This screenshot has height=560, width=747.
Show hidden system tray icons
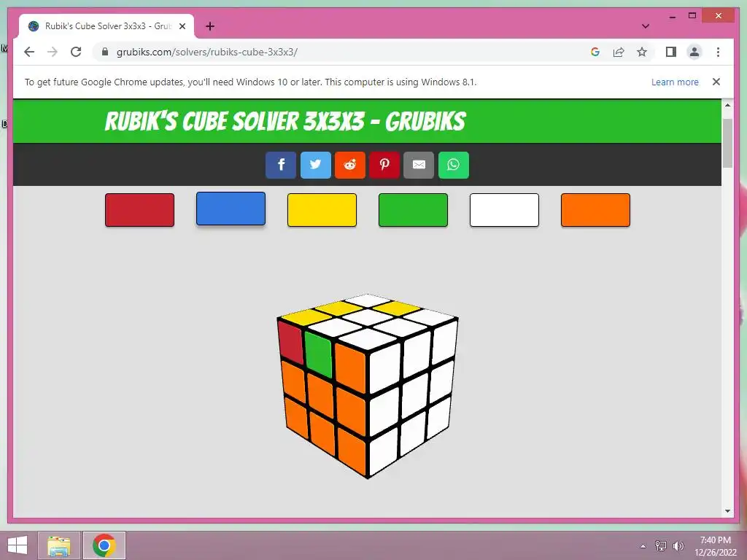click(x=643, y=546)
